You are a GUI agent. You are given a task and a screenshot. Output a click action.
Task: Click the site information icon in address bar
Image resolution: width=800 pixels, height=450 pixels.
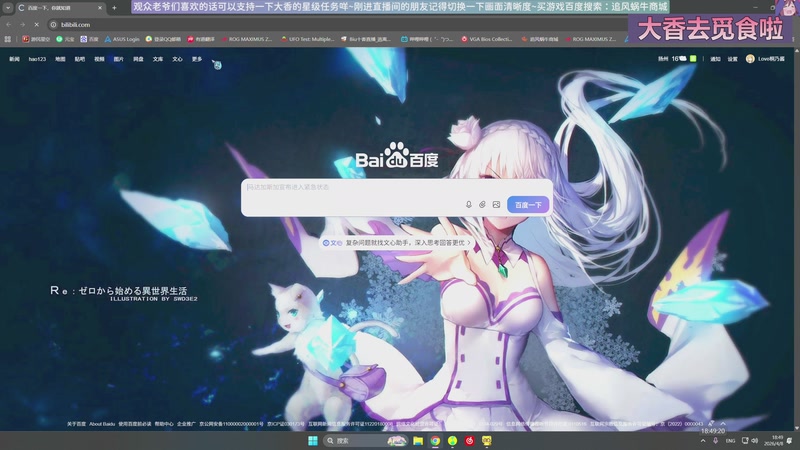click(x=53, y=24)
